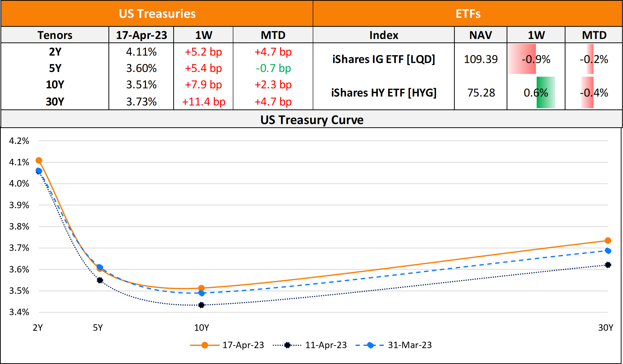Select the green -0.7 bp MTD value
This screenshot has height=364, width=623.
point(273,68)
